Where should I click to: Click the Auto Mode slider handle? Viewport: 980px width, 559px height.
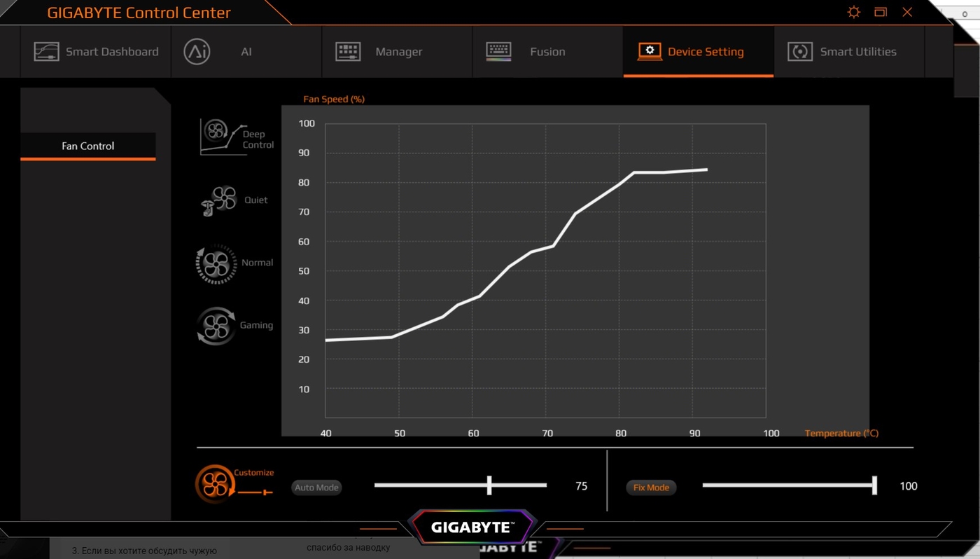(489, 485)
